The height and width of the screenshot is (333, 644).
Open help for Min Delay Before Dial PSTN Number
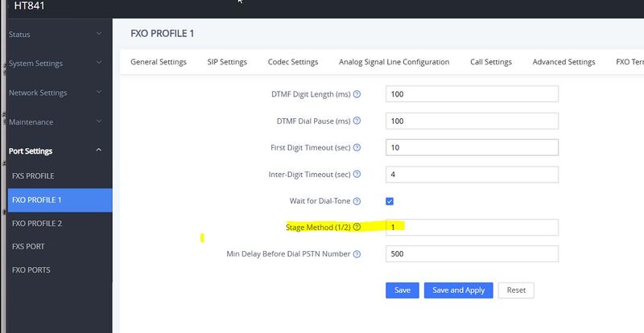[357, 253]
